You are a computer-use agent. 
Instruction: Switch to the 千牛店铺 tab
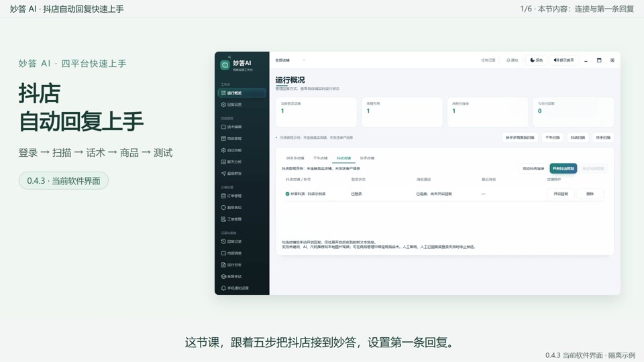[x=321, y=158]
